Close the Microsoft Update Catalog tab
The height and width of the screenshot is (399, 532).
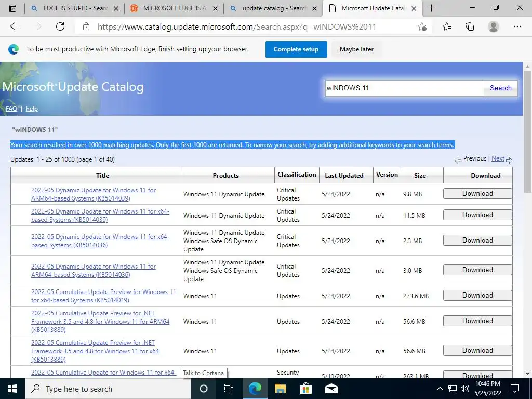pos(414,8)
